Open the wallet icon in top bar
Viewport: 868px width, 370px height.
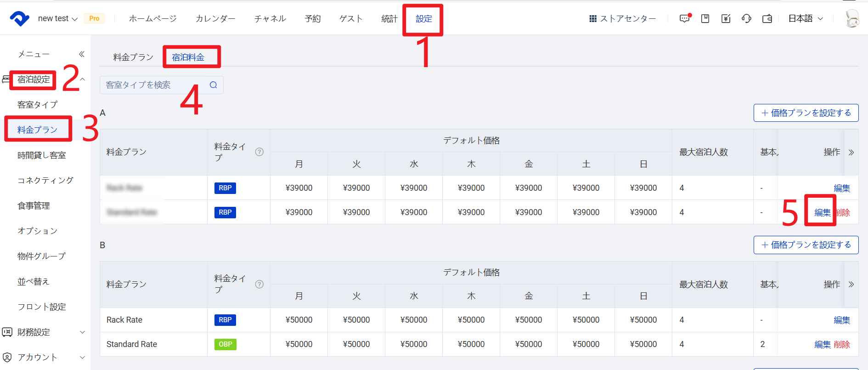pos(767,18)
